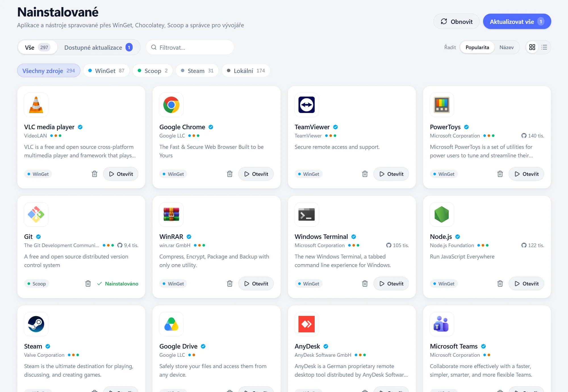The width and height of the screenshot is (568, 392).
Task: Filter sources by Steam
Action: click(x=197, y=71)
